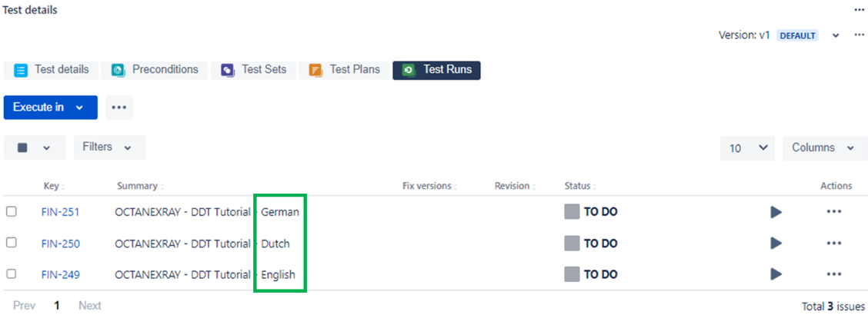Click play icon for FIN-250 row
868x315 pixels.
[x=776, y=243]
